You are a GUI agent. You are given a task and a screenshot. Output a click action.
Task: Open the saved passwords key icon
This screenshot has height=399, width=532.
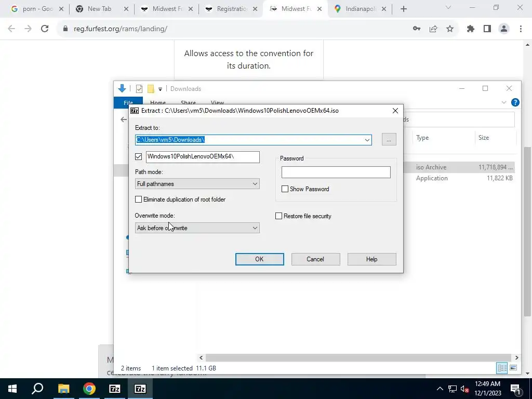[x=417, y=29]
